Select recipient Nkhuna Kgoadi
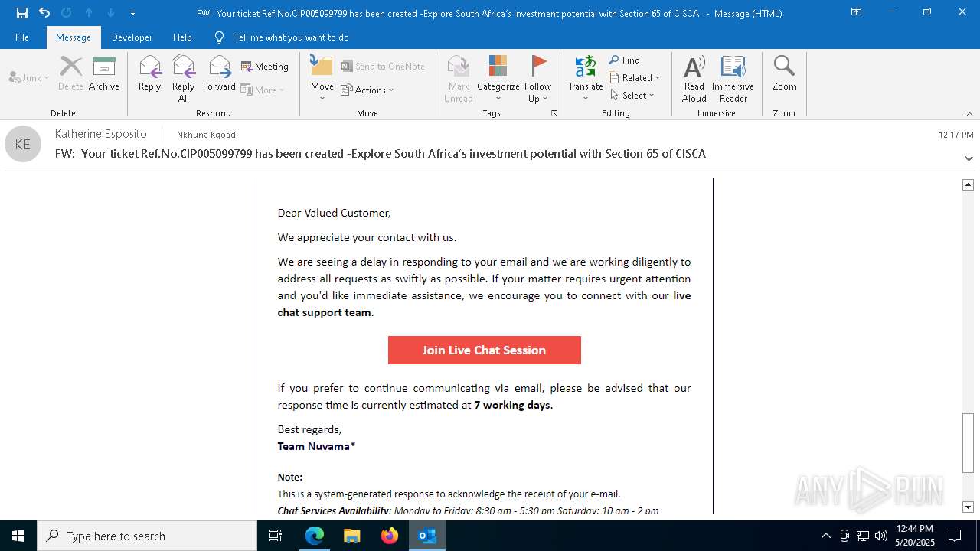 207,135
